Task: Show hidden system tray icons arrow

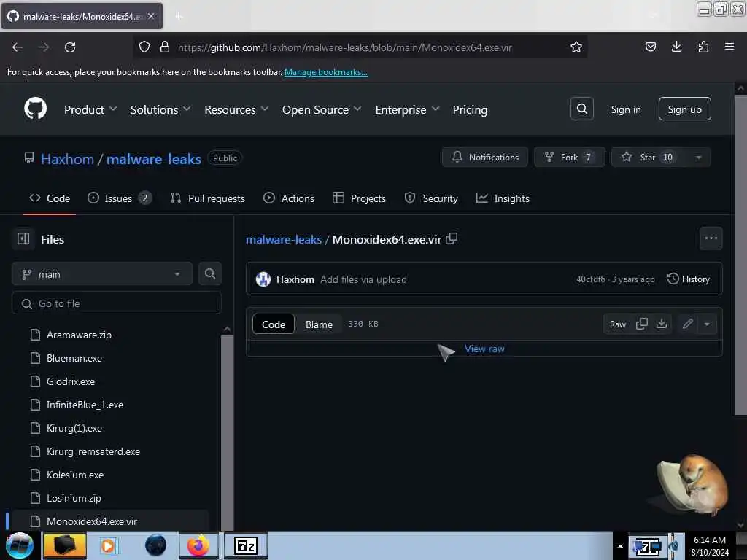Action: 620,546
